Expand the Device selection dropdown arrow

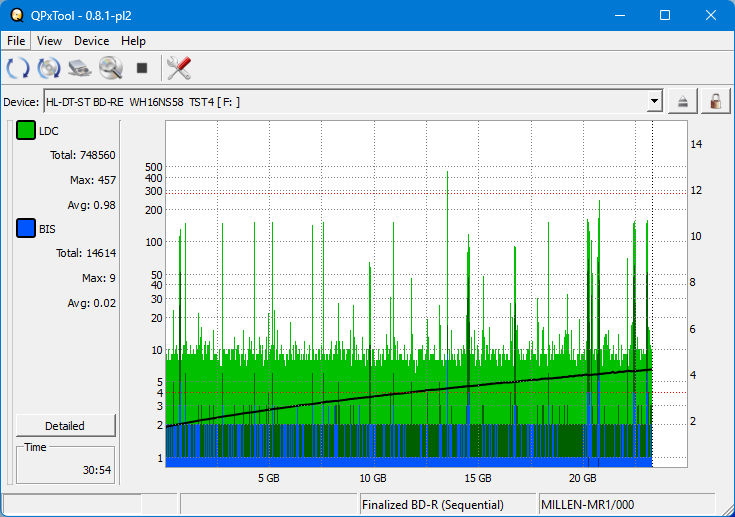click(x=655, y=101)
